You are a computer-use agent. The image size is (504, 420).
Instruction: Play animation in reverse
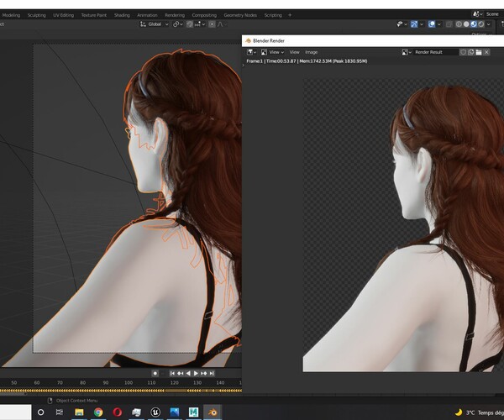coord(188,373)
